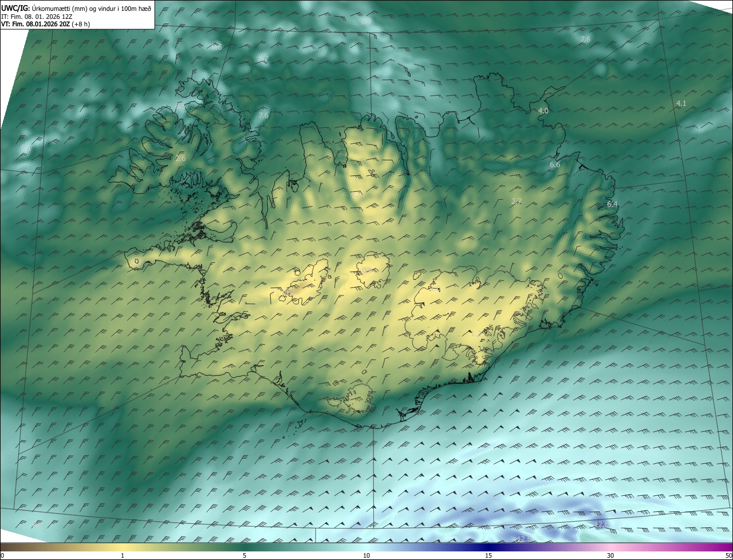Click the '6.4' value label on the map
733x560 pixels.
coord(612,204)
